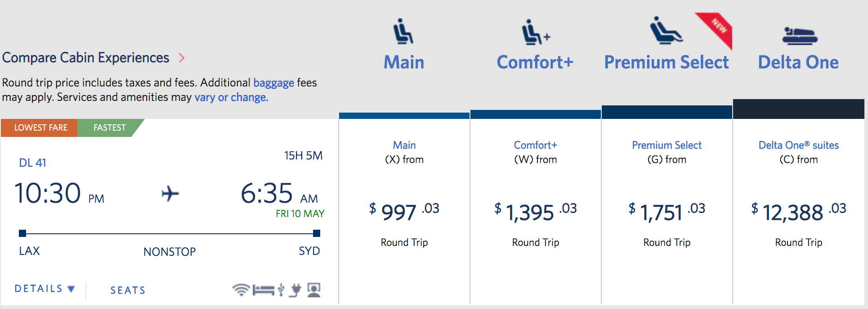
Task: Click the power outlet amenity icon
Action: (295, 290)
